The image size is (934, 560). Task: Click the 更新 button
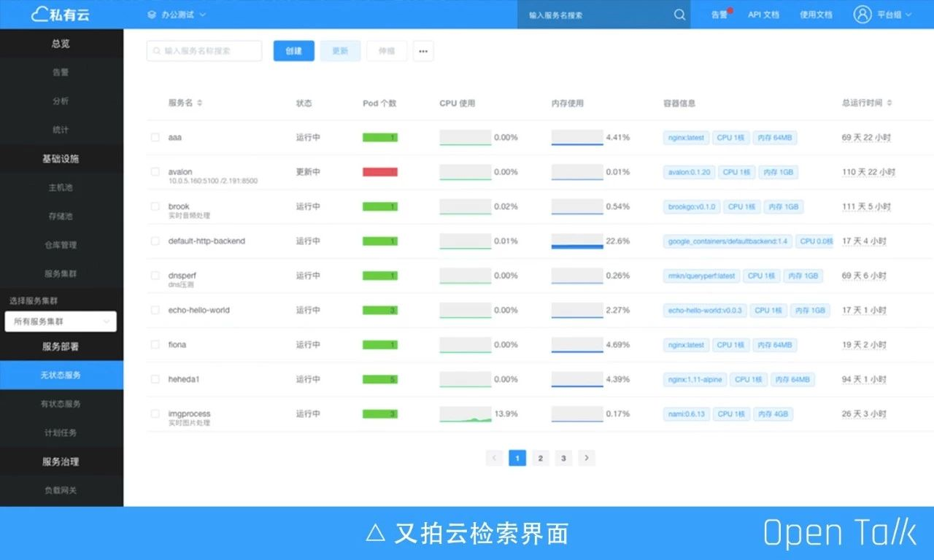coord(341,51)
